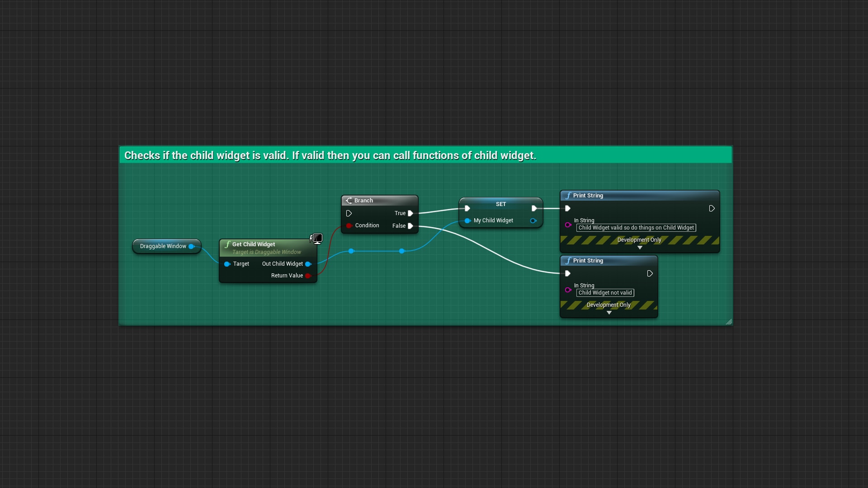Click the Child Widget valid message text field
Viewport: 868px width, 488px height.
point(636,228)
